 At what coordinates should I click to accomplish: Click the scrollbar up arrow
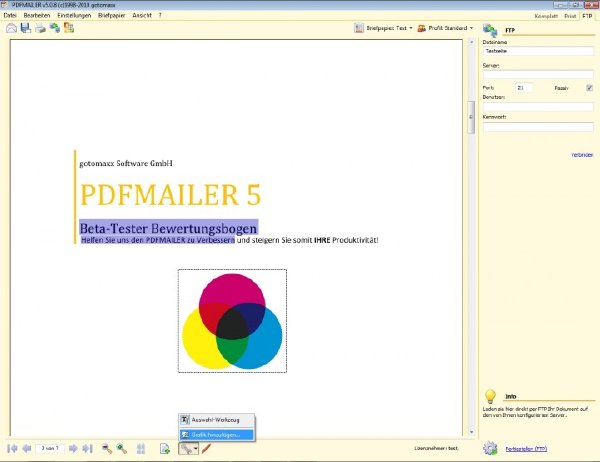[x=471, y=42]
